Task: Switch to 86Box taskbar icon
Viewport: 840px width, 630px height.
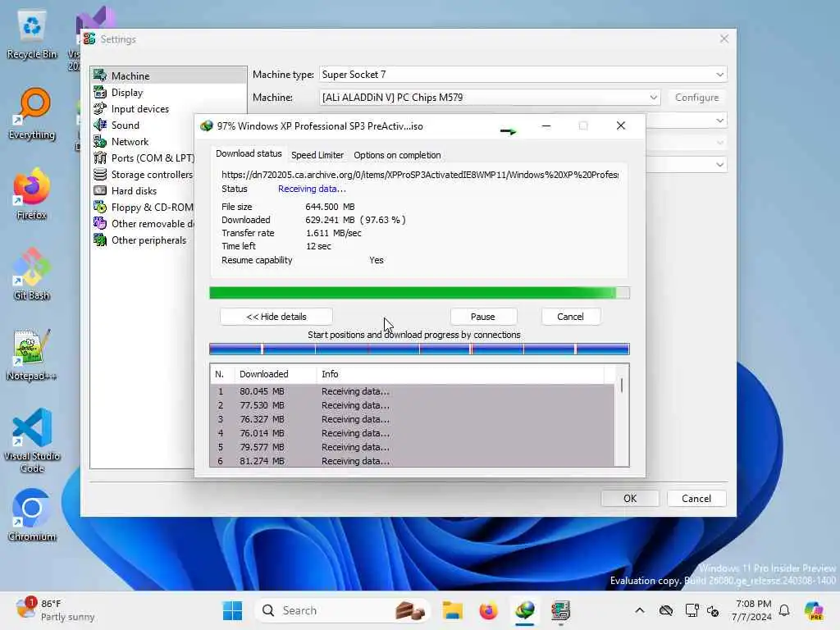Action: tap(560, 610)
